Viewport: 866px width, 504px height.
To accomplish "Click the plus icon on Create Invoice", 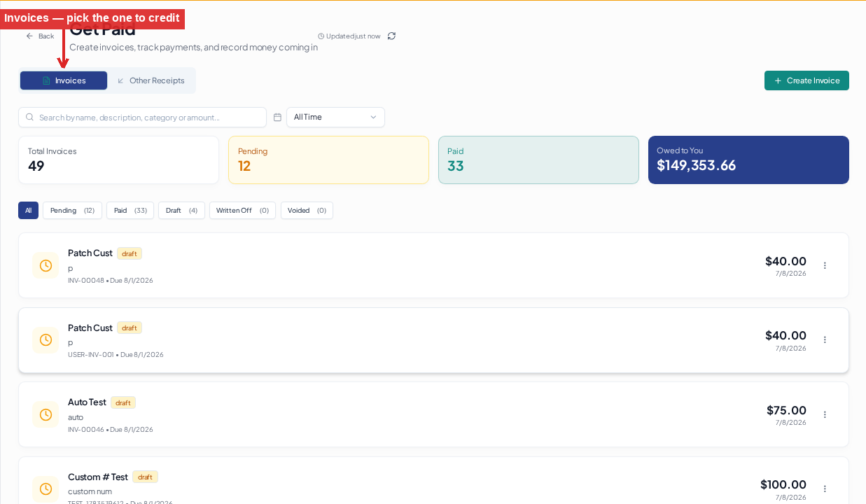I will point(778,80).
